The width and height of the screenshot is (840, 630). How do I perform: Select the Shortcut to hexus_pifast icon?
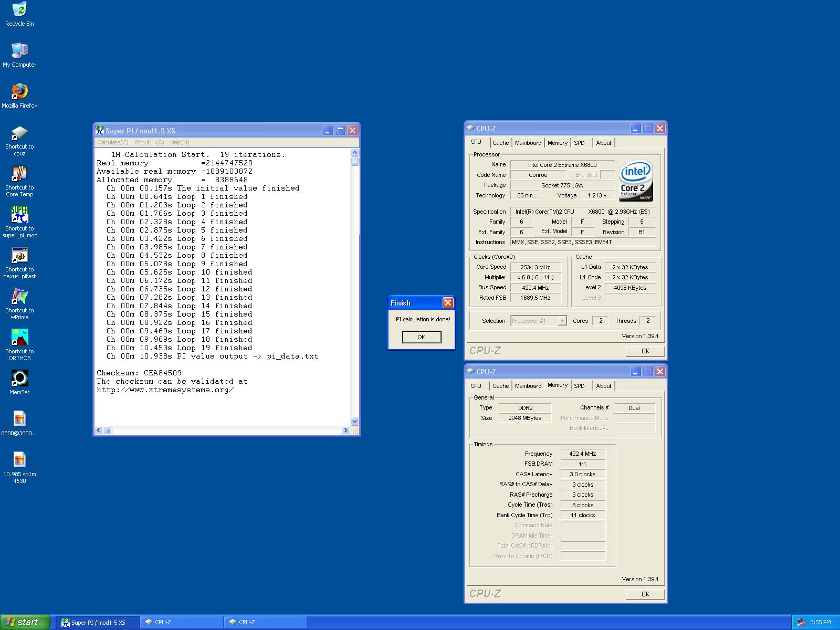click(19, 263)
